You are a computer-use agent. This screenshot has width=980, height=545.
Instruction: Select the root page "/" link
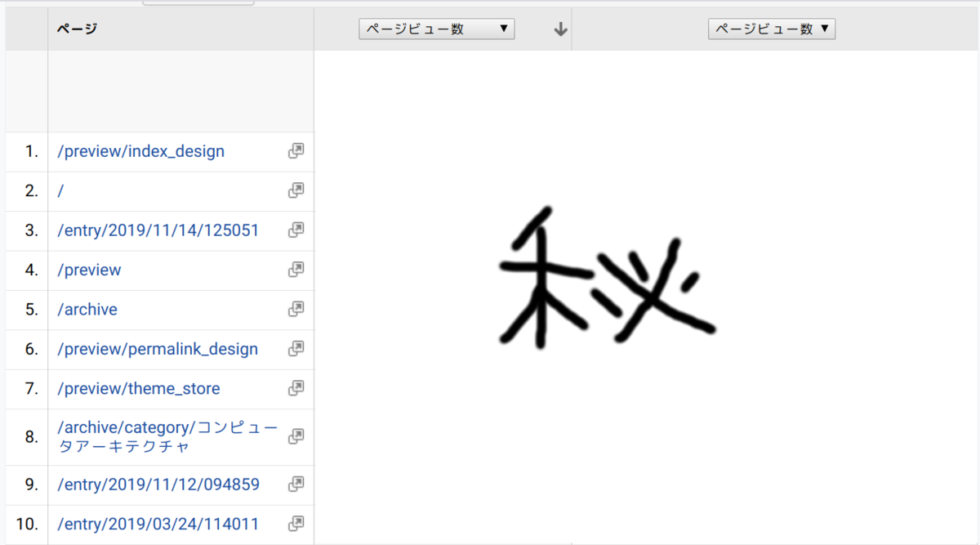tap(60, 190)
